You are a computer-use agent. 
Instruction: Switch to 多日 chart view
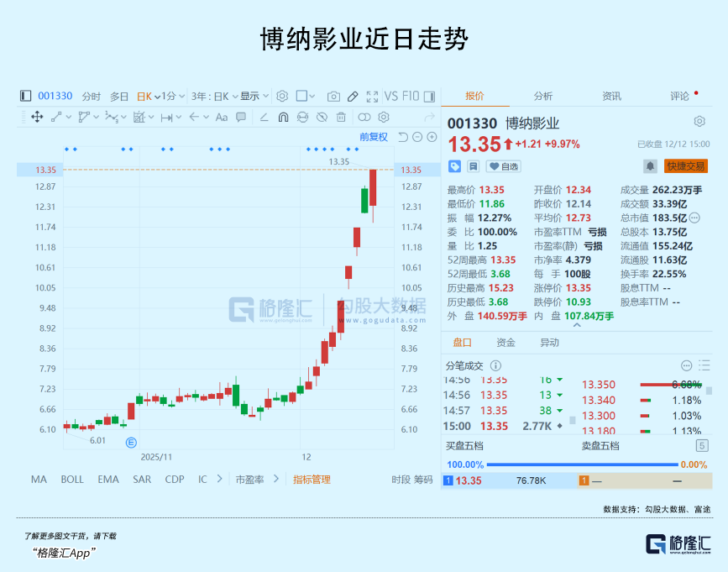(x=119, y=97)
